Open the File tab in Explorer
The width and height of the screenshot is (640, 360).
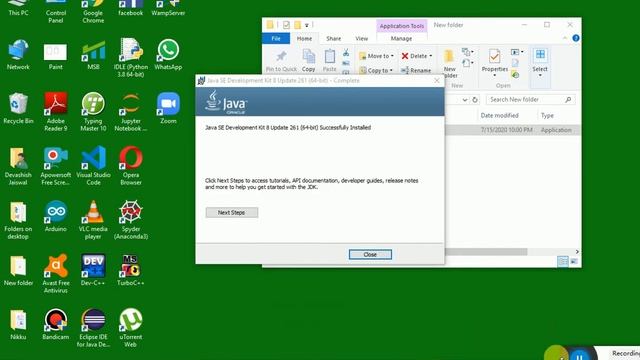[x=276, y=38]
